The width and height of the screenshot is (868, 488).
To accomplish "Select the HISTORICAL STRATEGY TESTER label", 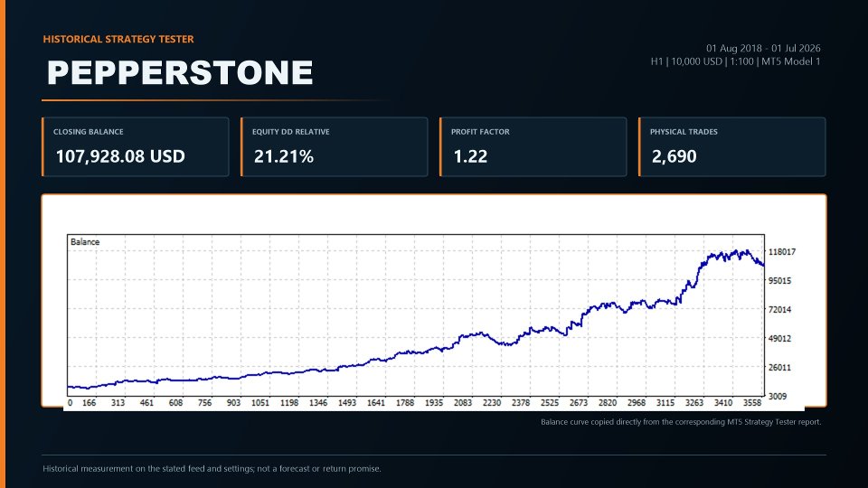I will 118,39.
